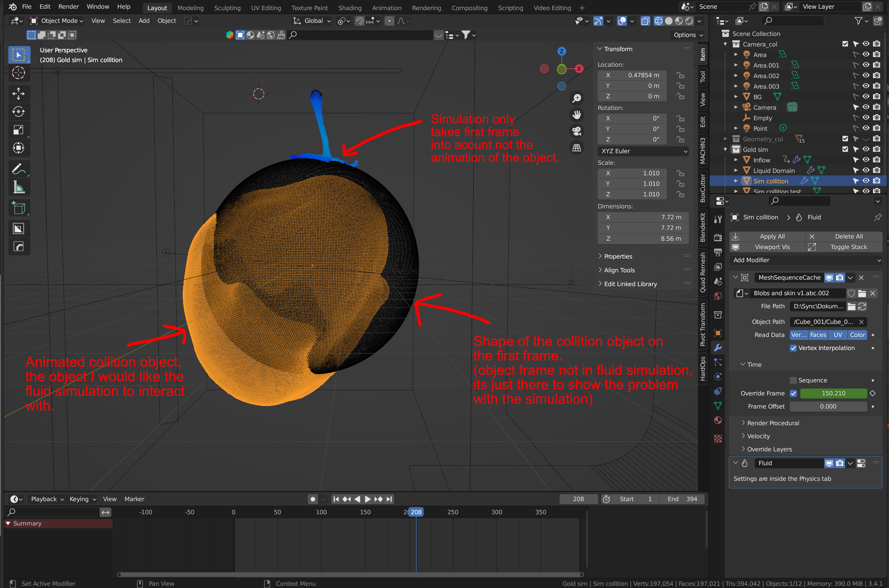Click the End frame field showing 394
This screenshot has width=889, height=588.
coord(682,499)
